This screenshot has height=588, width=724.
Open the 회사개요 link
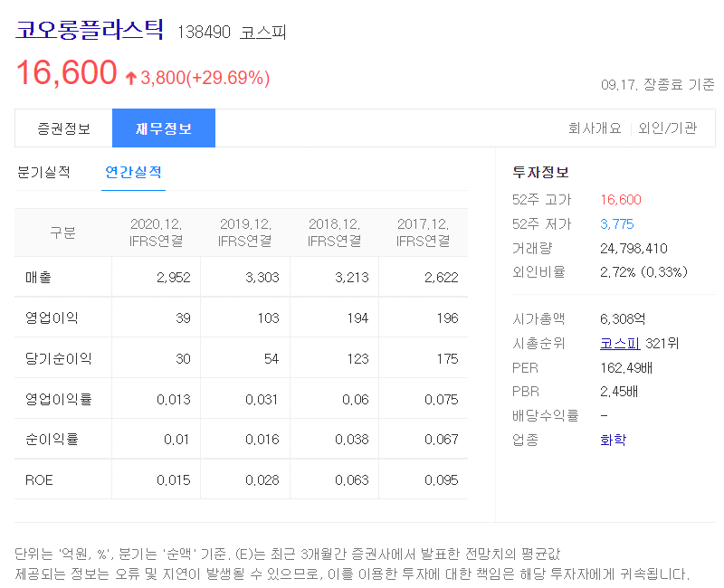point(595,128)
